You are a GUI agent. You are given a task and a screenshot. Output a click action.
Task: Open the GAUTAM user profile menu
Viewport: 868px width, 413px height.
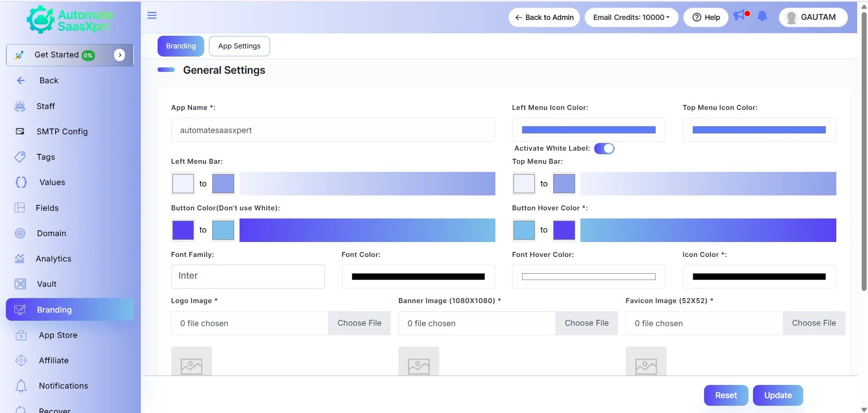(813, 17)
